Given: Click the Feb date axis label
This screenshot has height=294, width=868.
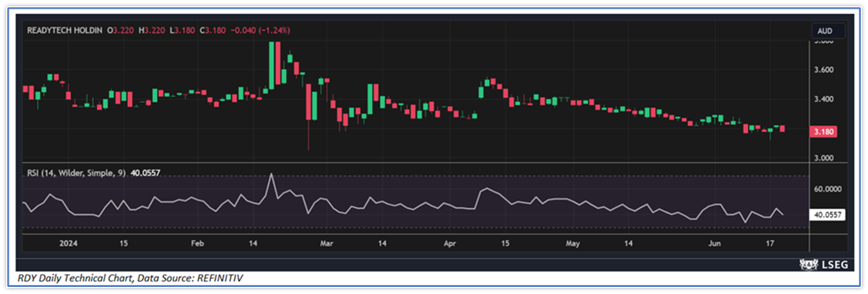Looking at the screenshot, I should [x=197, y=243].
